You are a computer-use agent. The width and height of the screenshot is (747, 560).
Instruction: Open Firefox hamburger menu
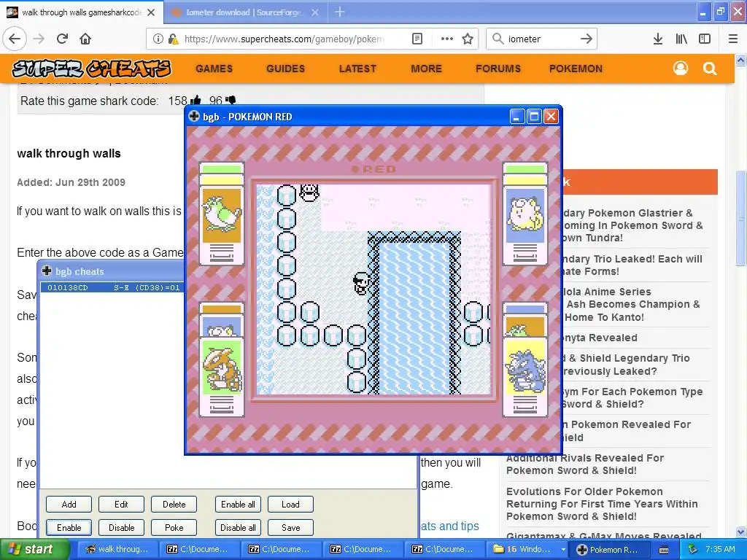pos(733,39)
